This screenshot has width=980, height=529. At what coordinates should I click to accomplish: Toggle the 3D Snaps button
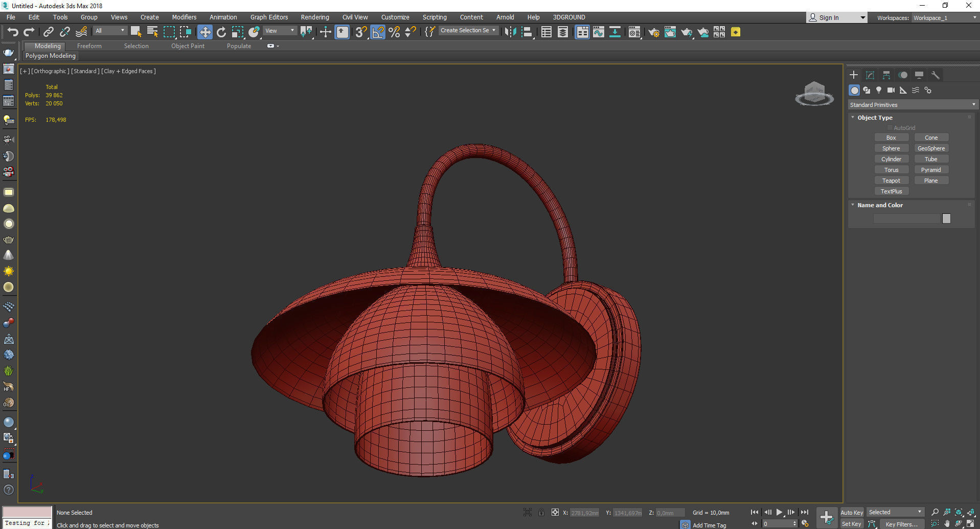pyautogui.click(x=361, y=32)
